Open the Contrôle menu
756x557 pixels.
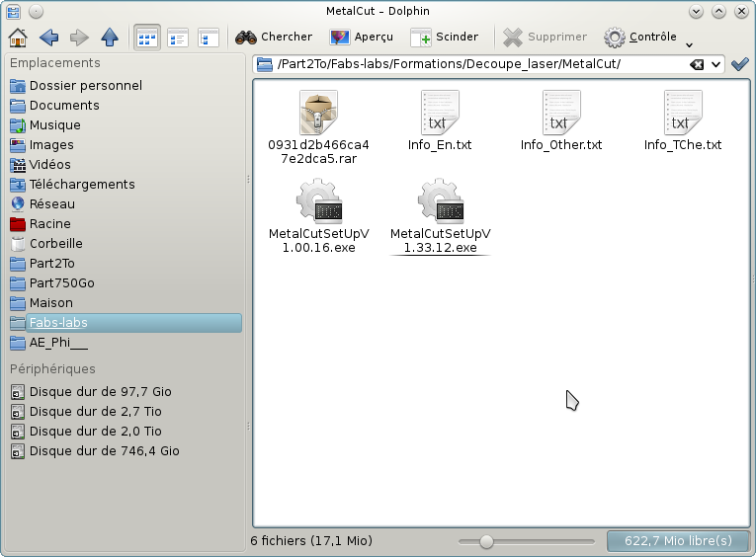click(640, 38)
